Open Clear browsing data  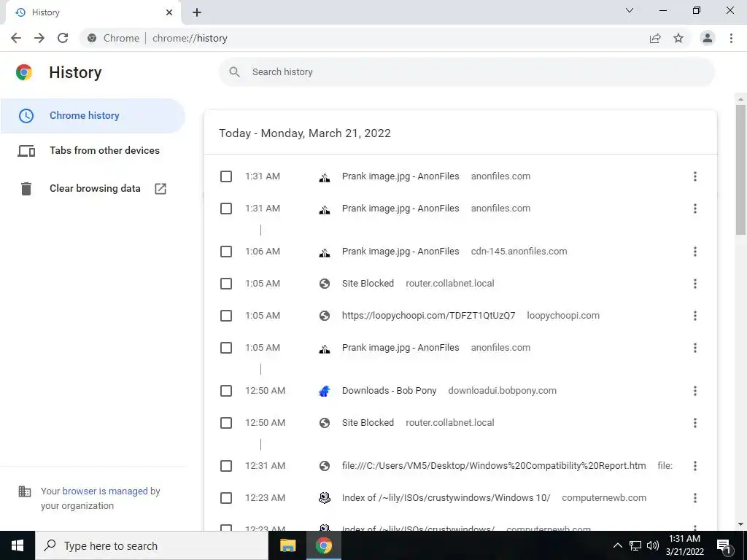(93, 189)
